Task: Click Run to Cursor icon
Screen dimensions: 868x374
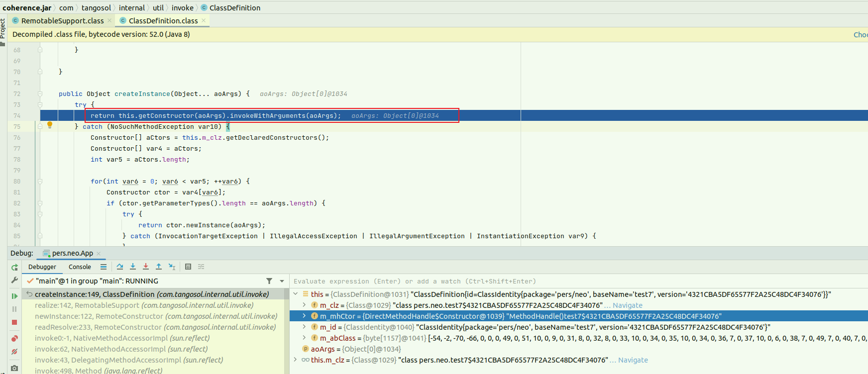Action: click(172, 267)
